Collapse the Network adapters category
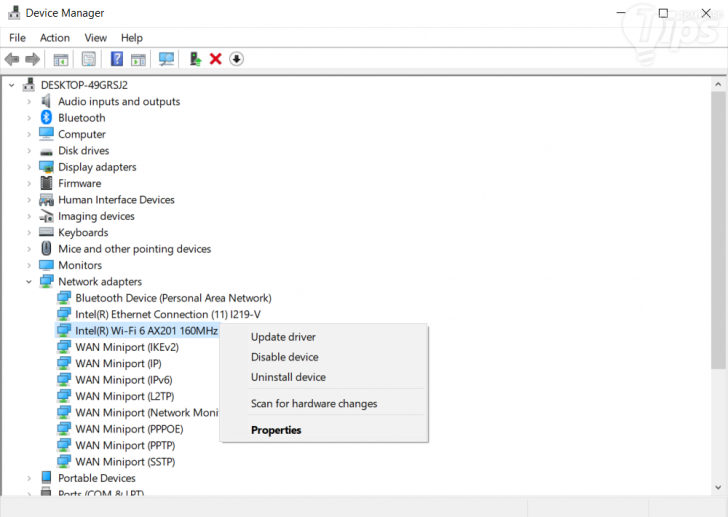 click(29, 282)
